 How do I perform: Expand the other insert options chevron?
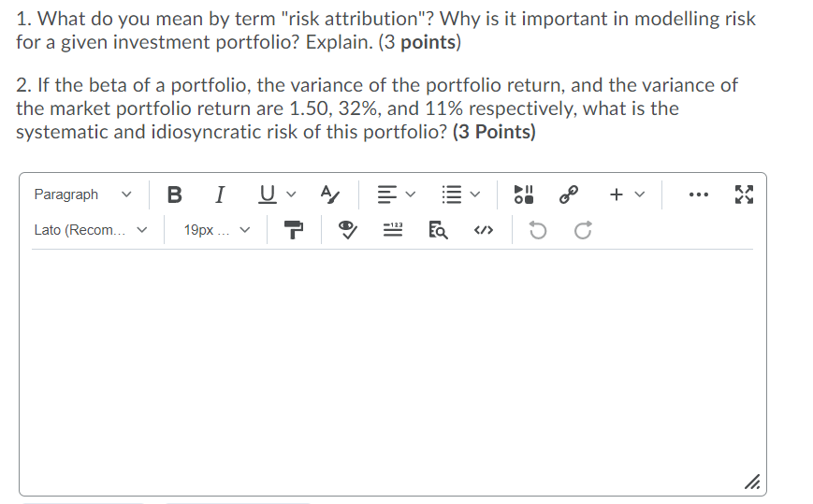coord(640,194)
